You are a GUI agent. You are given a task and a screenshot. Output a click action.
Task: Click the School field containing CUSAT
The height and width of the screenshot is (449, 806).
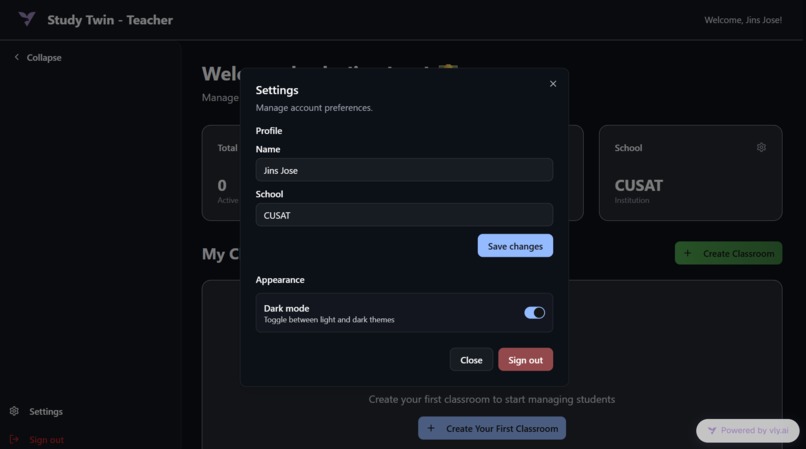pos(404,215)
